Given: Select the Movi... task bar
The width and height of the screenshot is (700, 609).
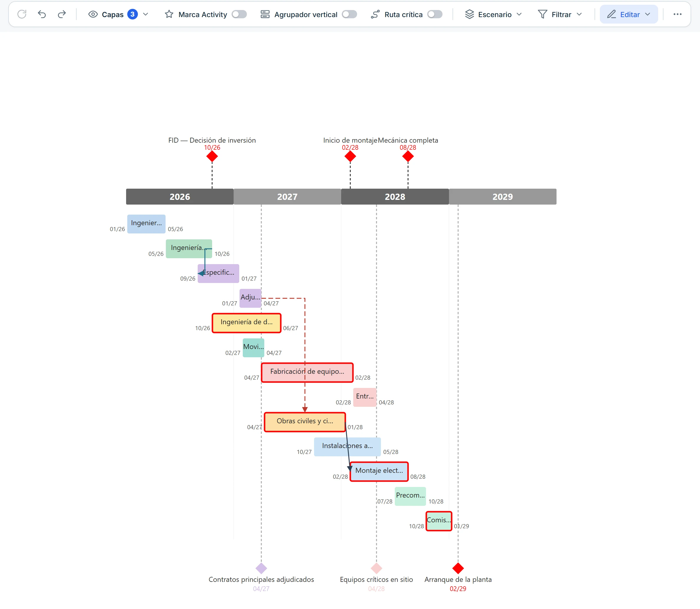Looking at the screenshot, I should click(x=253, y=348).
